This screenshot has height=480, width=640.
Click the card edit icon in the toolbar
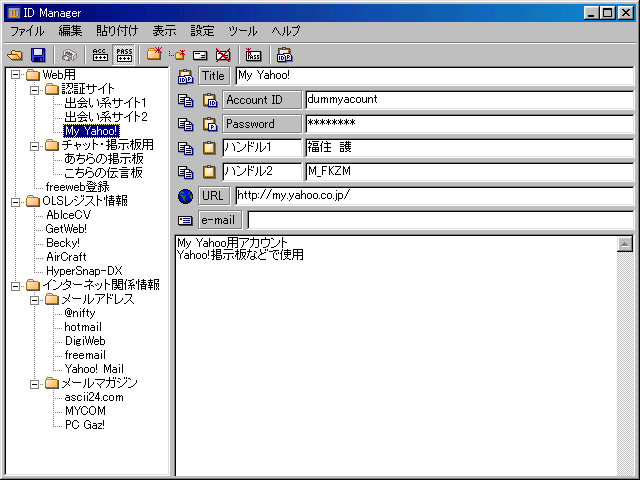200,55
